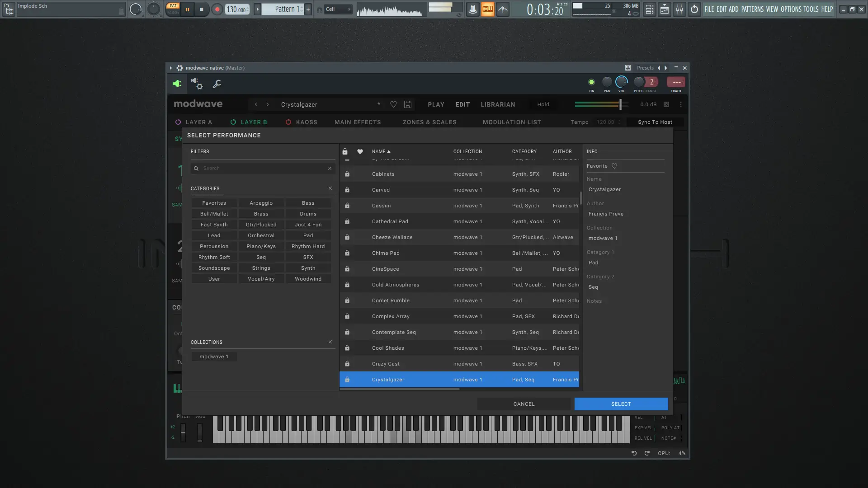Toggle the Layer B power button
Screen dimensions: 868x488
(233, 122)
